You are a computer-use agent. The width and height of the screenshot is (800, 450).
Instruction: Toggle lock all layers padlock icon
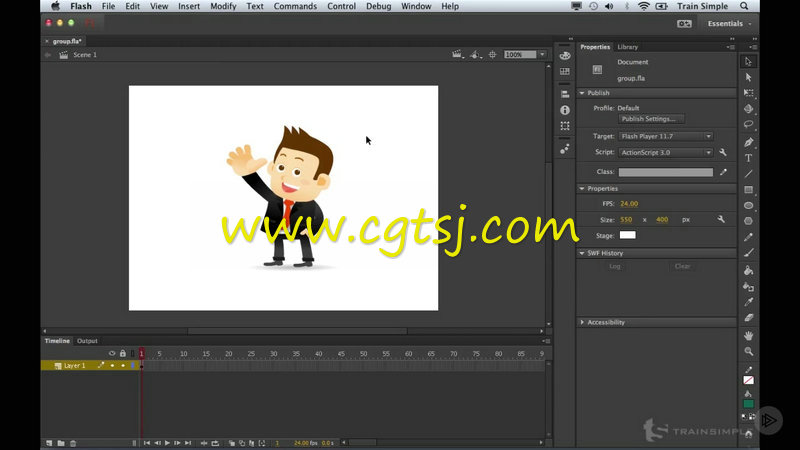click(x=122, y=353)
